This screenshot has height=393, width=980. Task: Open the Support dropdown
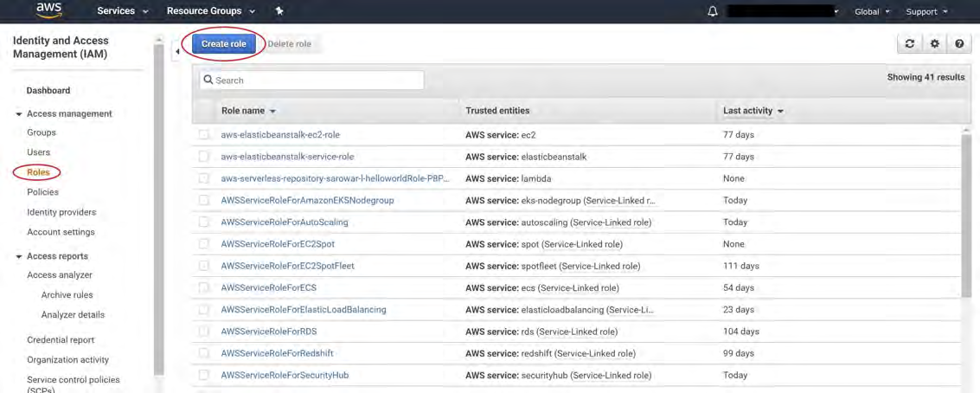[927, 11]
